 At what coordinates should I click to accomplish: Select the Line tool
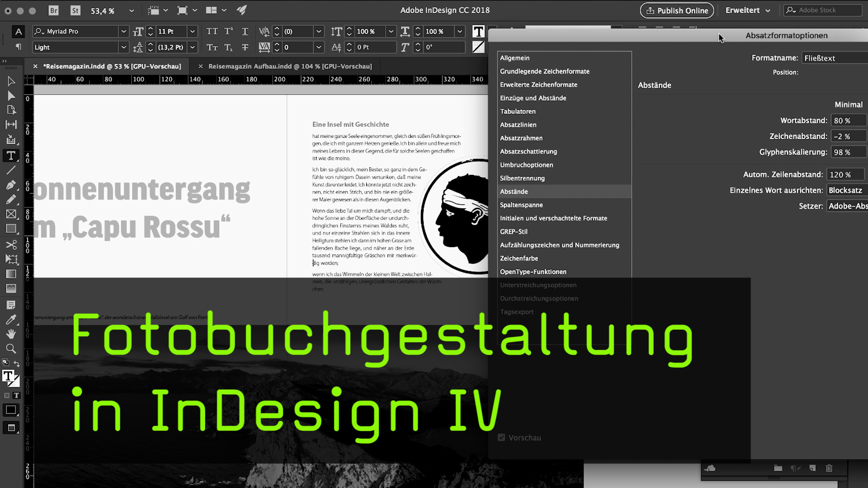pyautogui.click(x=11, y=170)
